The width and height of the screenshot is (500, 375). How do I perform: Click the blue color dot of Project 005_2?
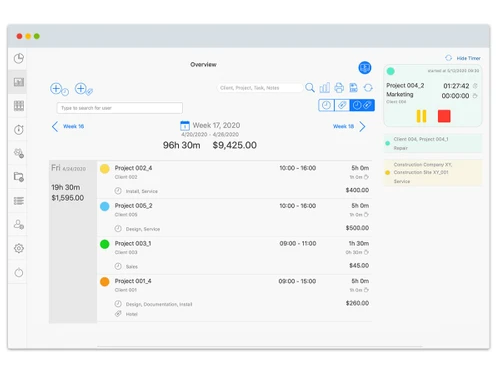click(x=105, y=206)
